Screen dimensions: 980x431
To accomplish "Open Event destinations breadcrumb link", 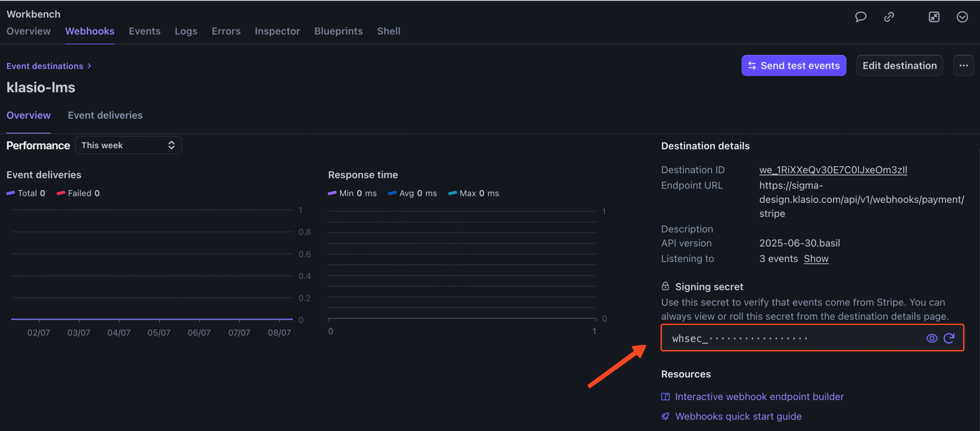I will tap(45, 65).
